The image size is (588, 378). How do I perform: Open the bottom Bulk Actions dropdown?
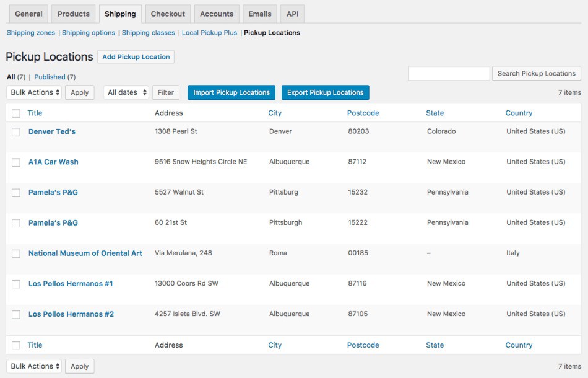click(x=35, y=366)
